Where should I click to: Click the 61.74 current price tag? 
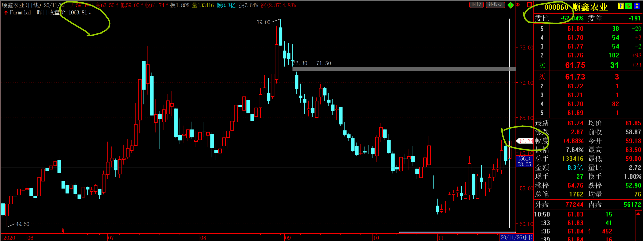point(526,141)
